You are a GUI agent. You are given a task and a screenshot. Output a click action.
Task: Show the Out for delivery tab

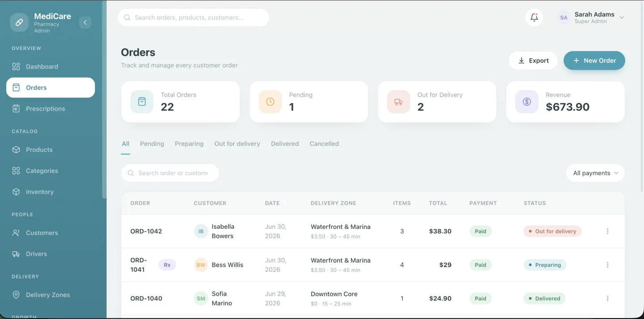(237, 144)
